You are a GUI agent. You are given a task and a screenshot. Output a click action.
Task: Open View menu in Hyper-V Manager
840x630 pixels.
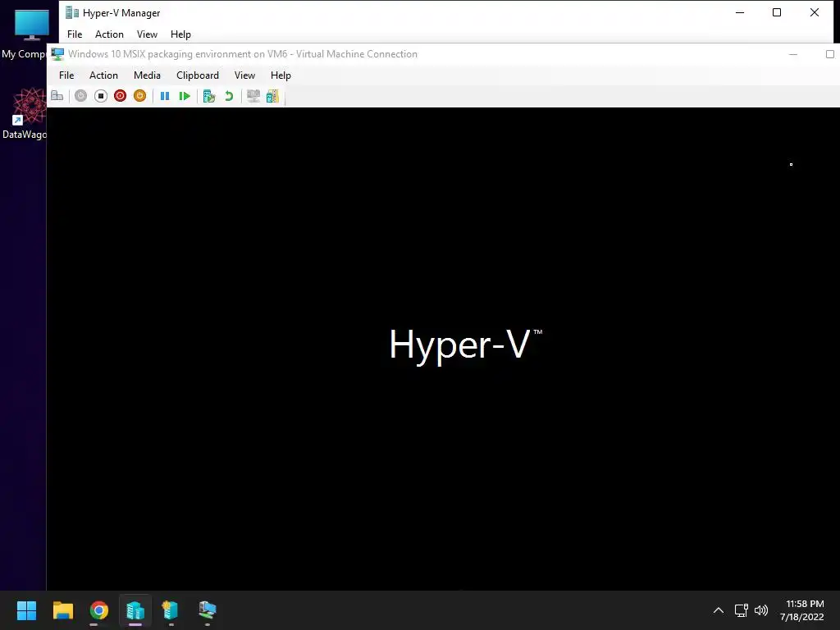point(147,34)
